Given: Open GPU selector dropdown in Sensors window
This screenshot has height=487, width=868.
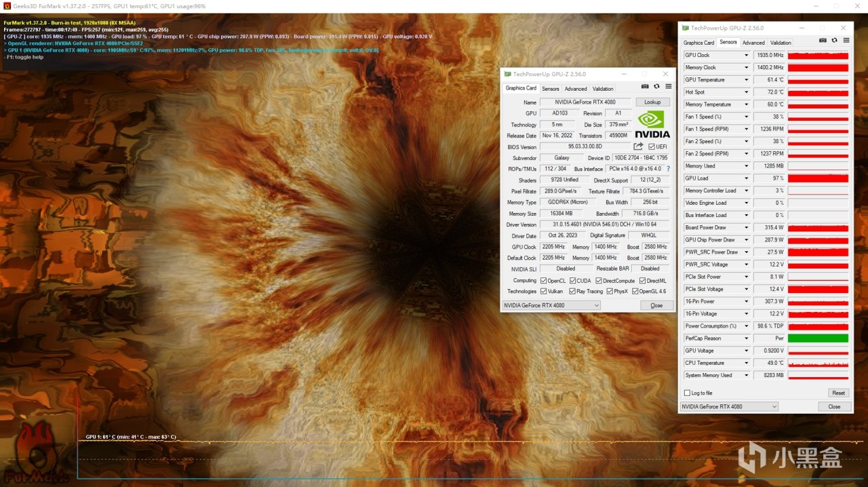Looking at the screenshot, I should click(x=774, y=406).
